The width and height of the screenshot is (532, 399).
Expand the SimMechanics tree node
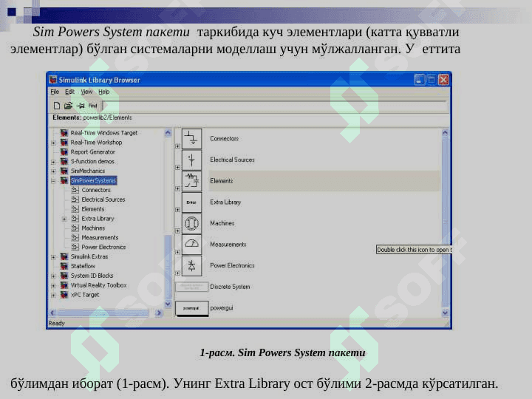point(53,171)
